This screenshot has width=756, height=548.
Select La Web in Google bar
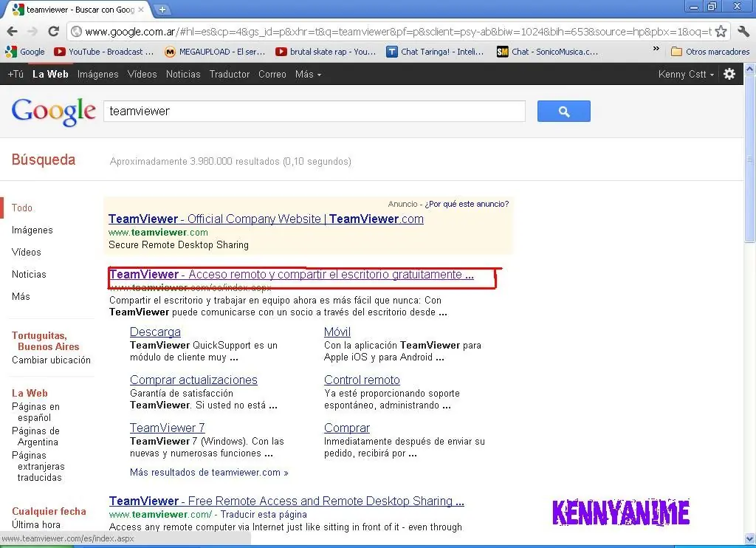(x=50, y=75)
